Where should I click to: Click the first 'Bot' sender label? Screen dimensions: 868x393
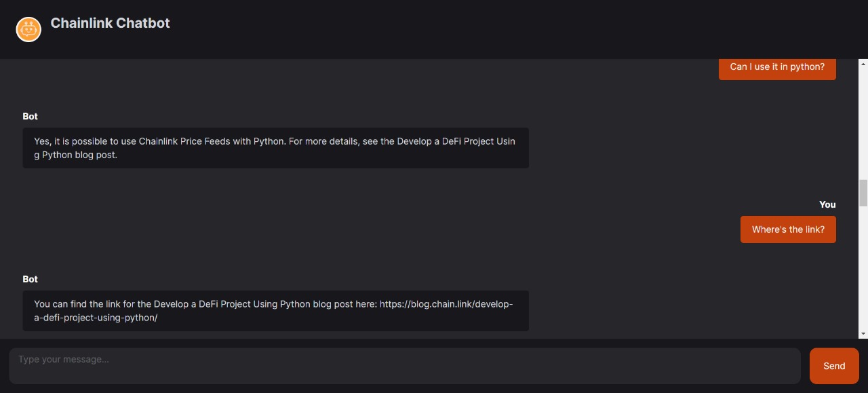point(31,116)
